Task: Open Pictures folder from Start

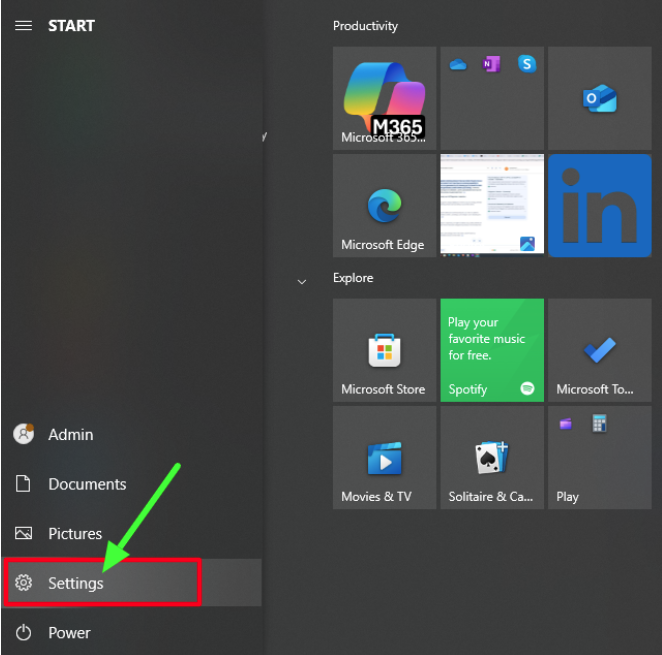Action: tap(132, 533)
